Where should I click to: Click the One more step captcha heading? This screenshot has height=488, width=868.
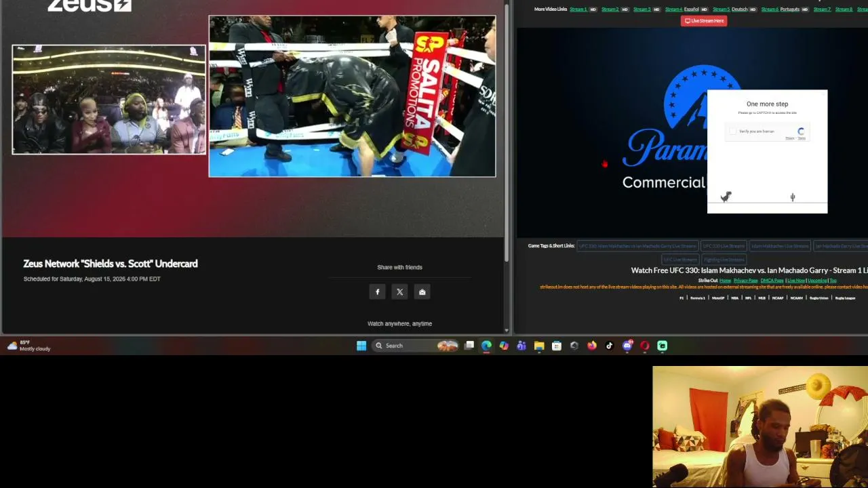click(x=767, y=104)
